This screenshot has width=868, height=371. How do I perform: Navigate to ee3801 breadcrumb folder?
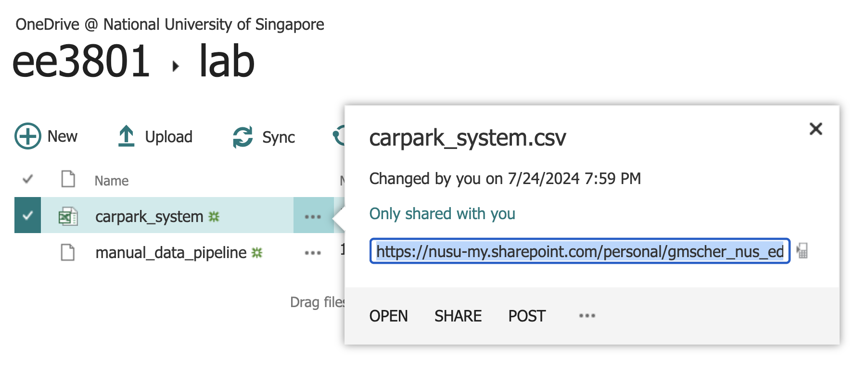coord(81,62)
